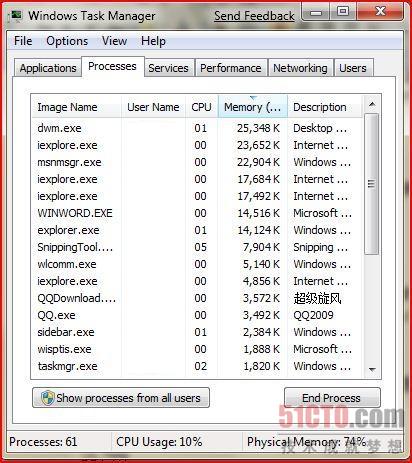Open the Networking tab
Viewport: 412px width, 463px height.
(300, 68)
